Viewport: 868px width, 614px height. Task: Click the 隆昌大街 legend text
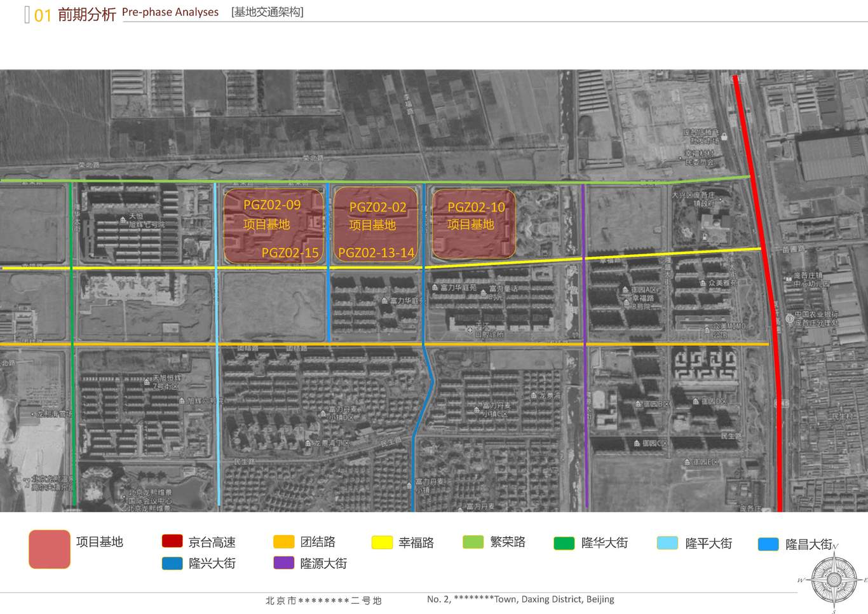coord(809,544)
